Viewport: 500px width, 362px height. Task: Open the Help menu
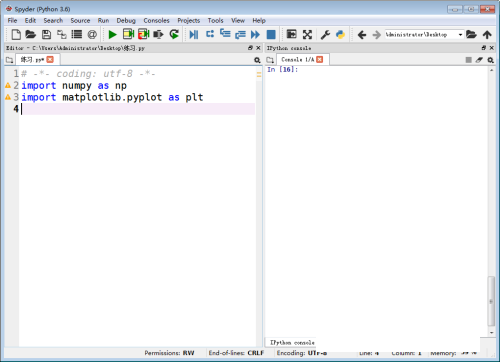click(259, 20)
